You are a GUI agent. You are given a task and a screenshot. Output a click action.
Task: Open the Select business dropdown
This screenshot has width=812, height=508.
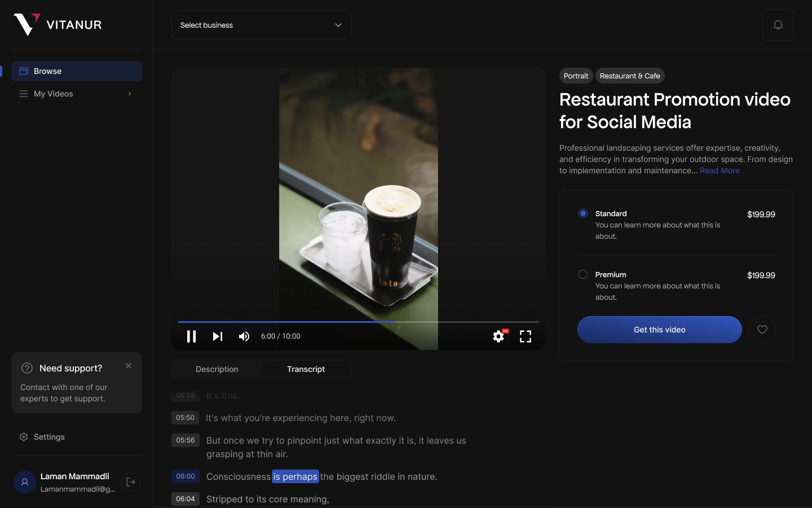pos(262,25)
